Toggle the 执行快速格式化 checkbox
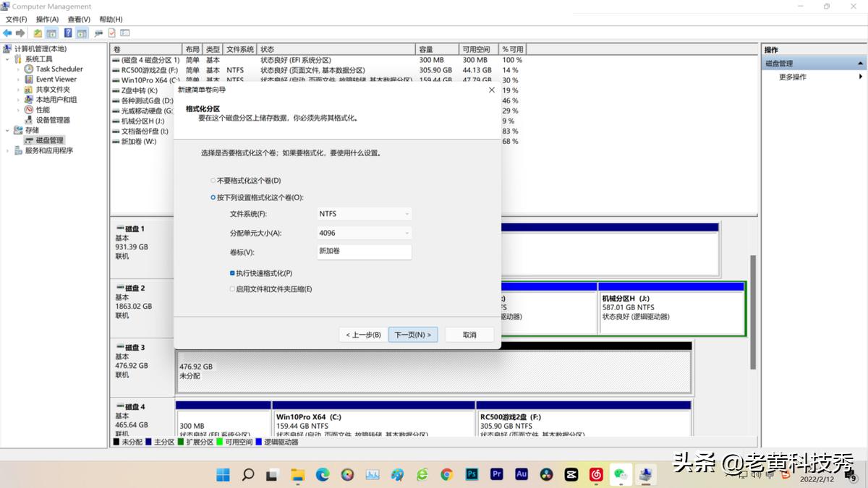 click(x=233, y=273)
